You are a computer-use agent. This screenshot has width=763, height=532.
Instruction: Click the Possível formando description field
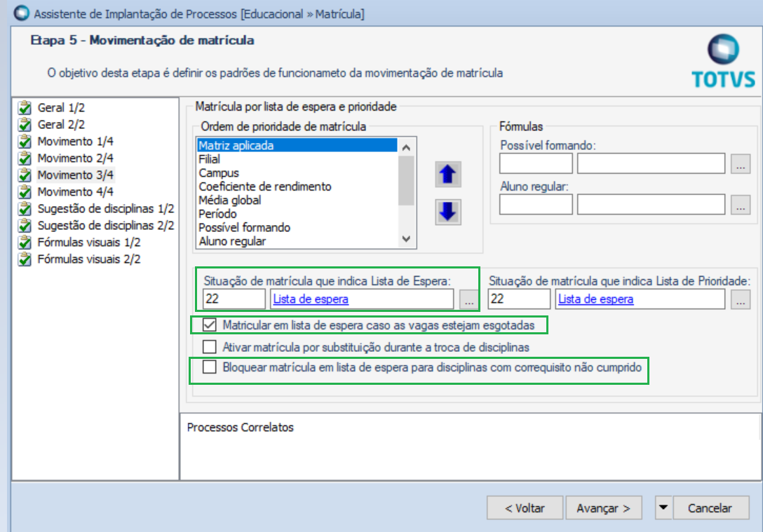click(651, 164)
